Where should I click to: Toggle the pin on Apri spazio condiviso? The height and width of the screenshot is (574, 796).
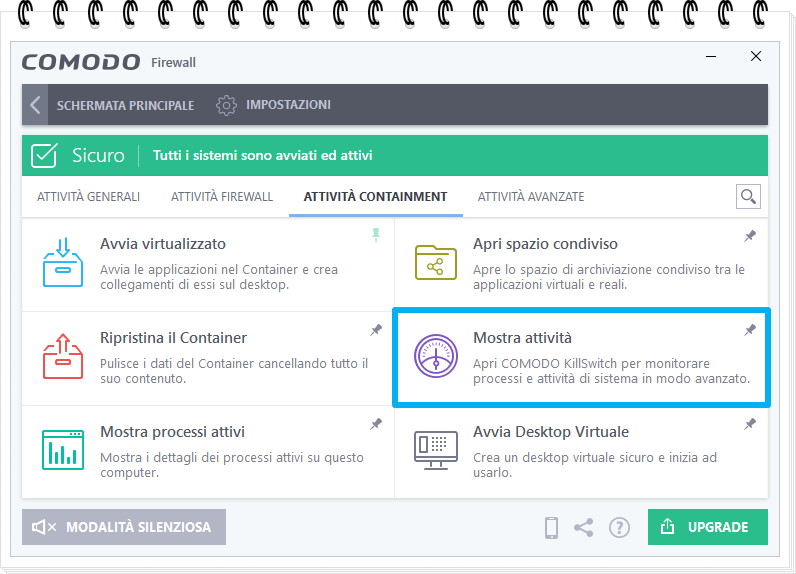pos(750,236)
